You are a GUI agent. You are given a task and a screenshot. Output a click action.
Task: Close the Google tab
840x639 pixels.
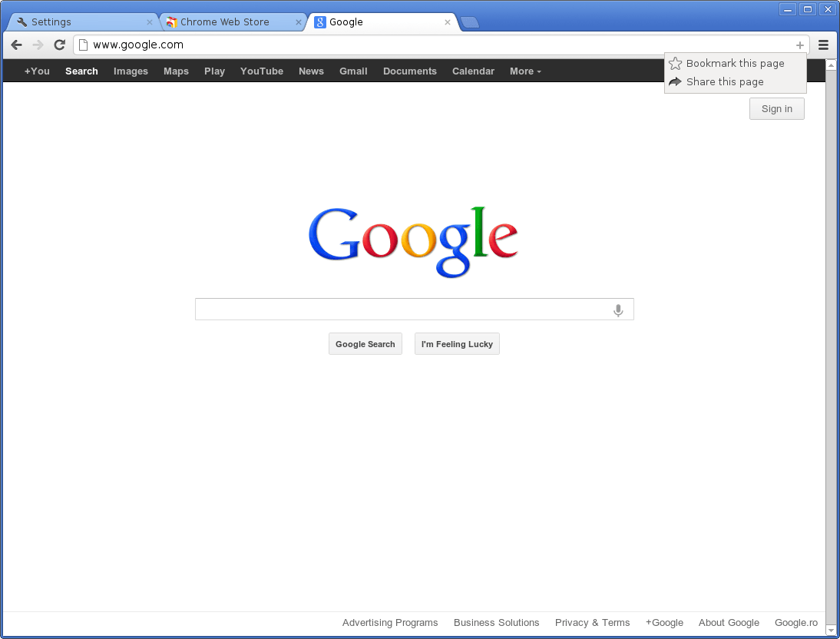click(448, 22)
